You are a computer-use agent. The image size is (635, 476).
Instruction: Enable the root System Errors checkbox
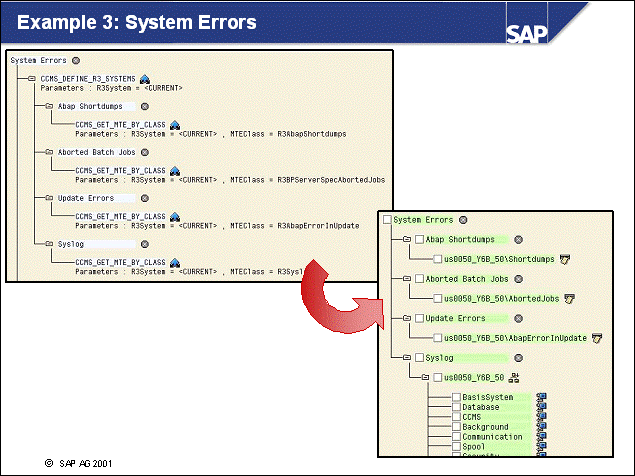tap(388, 219)
